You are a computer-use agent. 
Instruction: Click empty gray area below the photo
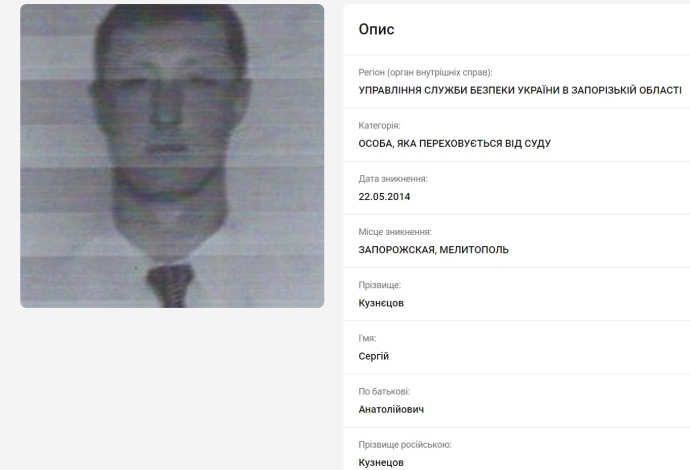(x=172, y=387)
